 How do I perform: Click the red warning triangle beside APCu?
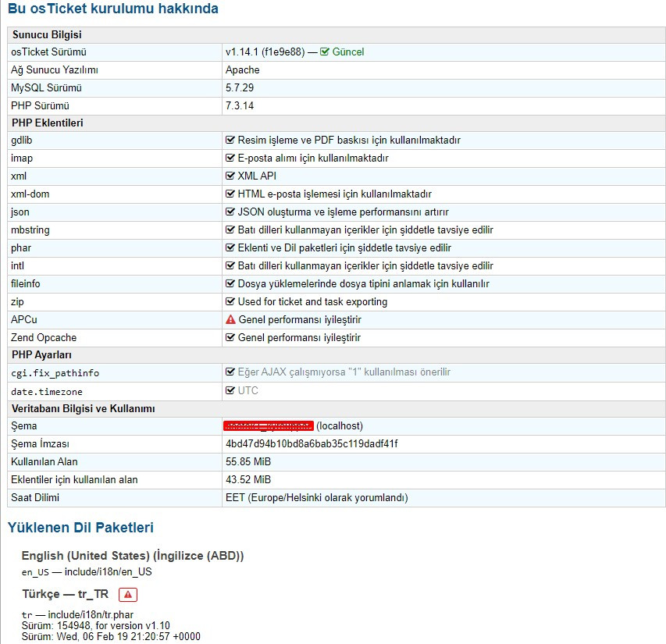[x=230, y=320]
